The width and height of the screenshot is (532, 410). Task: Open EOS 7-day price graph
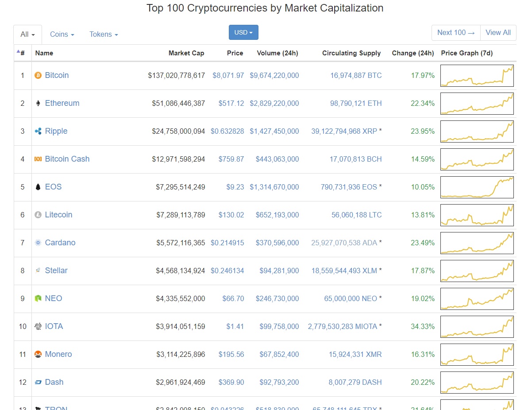[477, 187]
